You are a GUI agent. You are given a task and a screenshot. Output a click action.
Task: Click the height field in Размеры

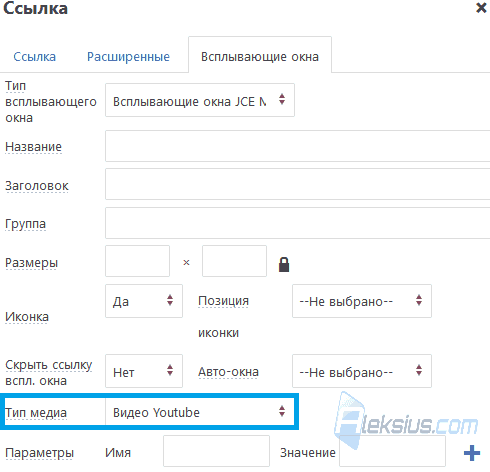[x=234, y=261]
